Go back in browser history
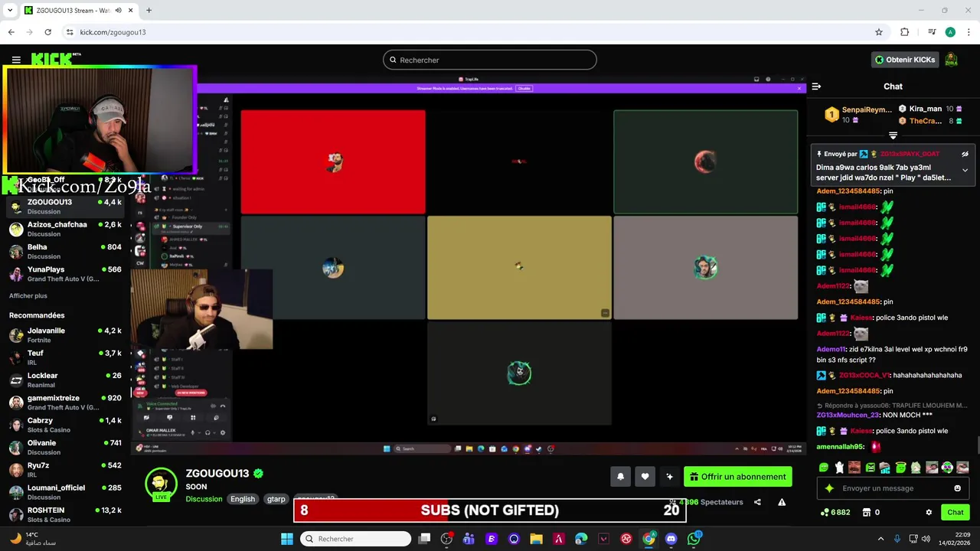The height and width of the screenshot is (551, 980). pos(11,32)
